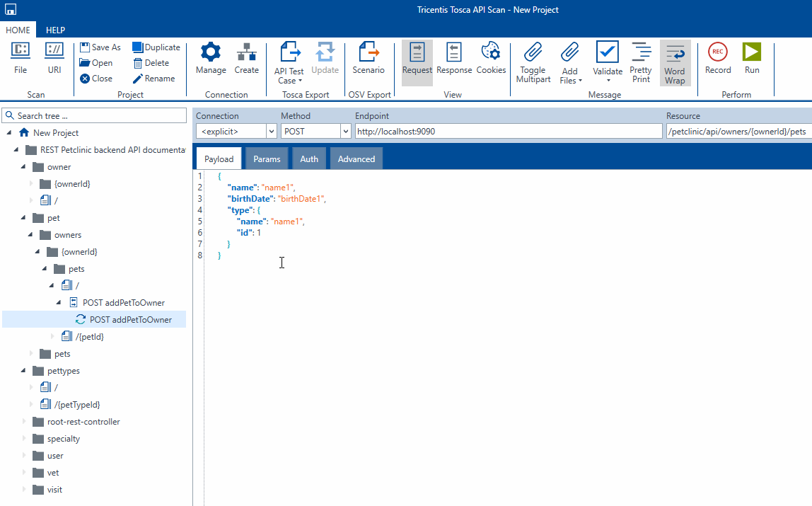Expand the pets folder below /{petId}
The image size is (812, 506).
coord(30,354)
